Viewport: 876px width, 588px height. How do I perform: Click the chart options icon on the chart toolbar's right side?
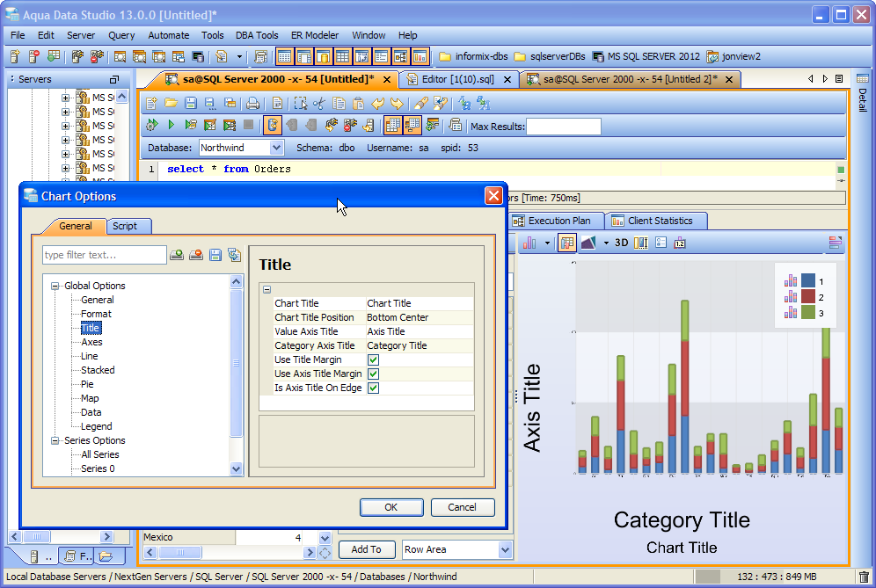click(836, 243)
